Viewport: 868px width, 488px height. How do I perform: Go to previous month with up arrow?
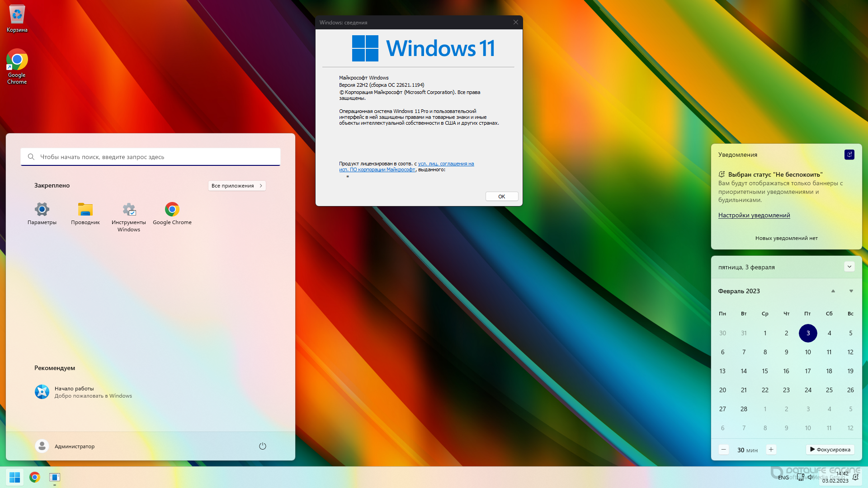coord(833,291)
